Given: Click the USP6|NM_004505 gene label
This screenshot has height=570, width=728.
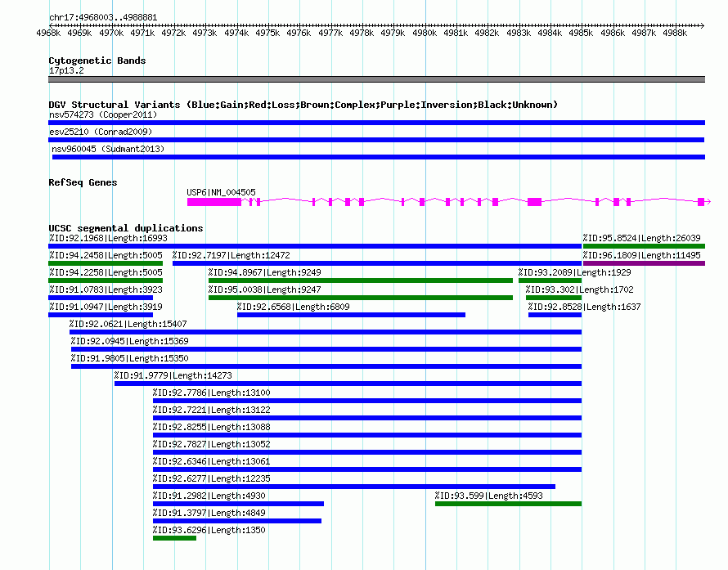Looking at the screenshot, I should tap(221, 192).
